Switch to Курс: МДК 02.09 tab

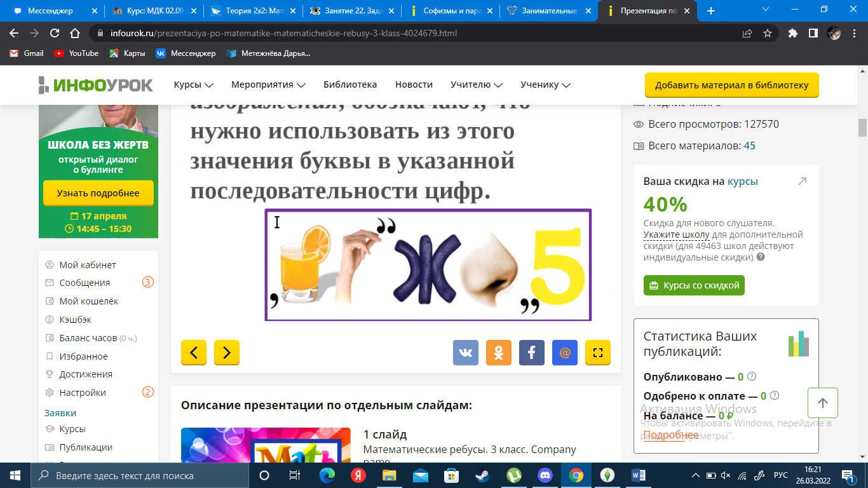153,11
